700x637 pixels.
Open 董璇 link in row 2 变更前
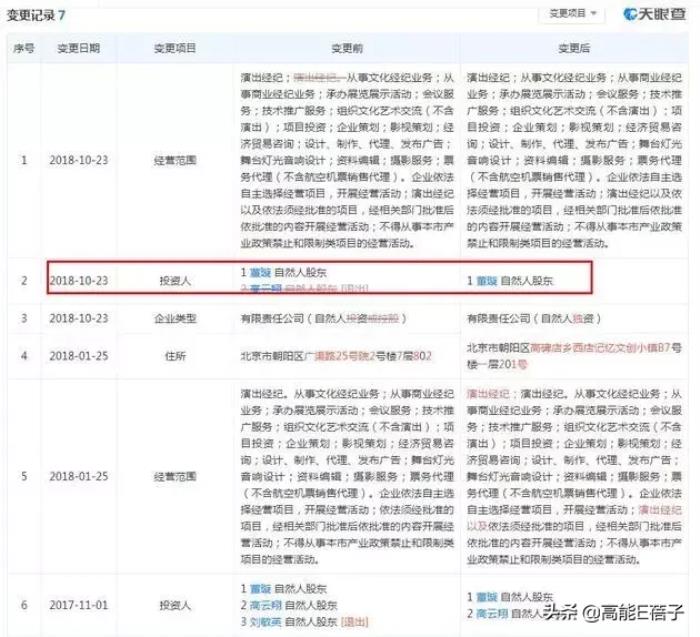[260, 272]
